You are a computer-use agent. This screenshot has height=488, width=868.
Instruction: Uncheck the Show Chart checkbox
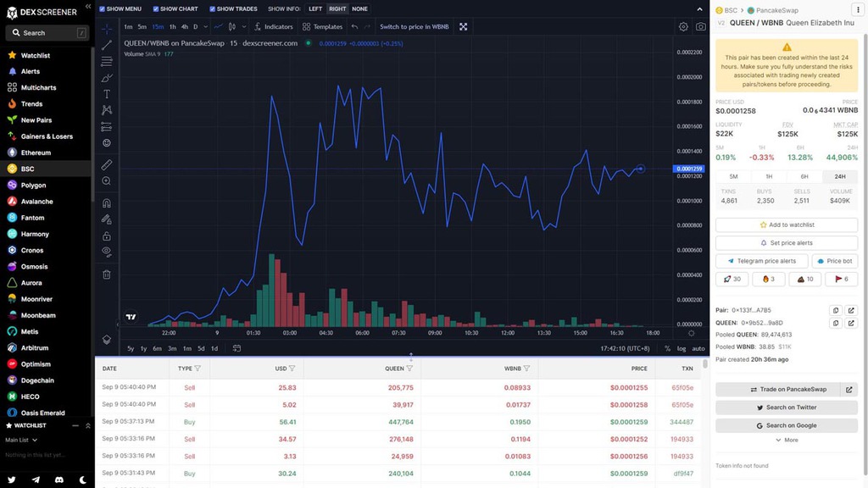(x=156, y=8)
